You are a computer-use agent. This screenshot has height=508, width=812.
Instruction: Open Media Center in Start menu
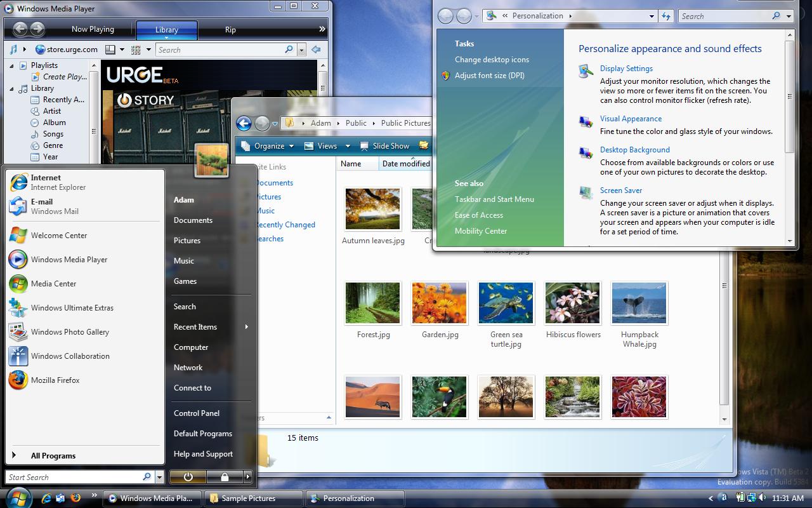85,284
